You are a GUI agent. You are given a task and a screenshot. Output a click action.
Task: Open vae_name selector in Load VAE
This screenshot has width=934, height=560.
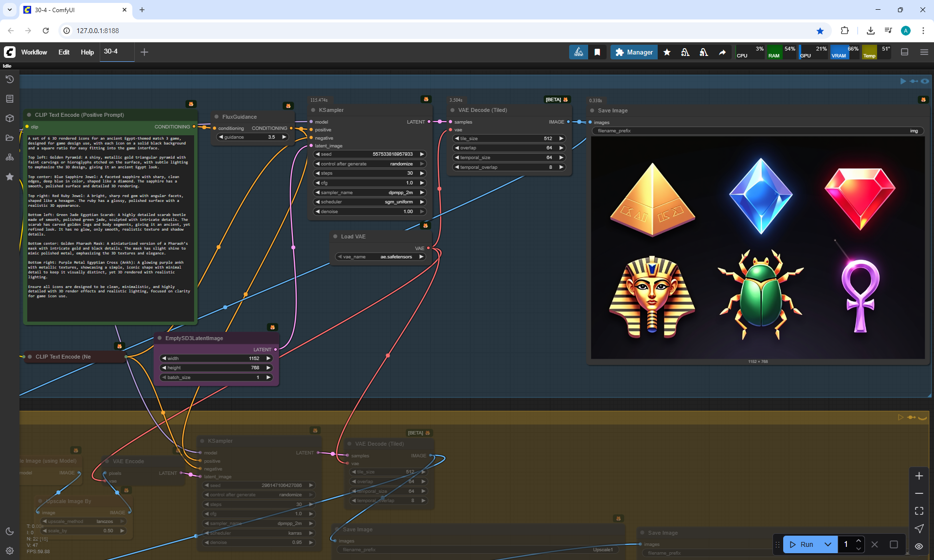(380, 257)
